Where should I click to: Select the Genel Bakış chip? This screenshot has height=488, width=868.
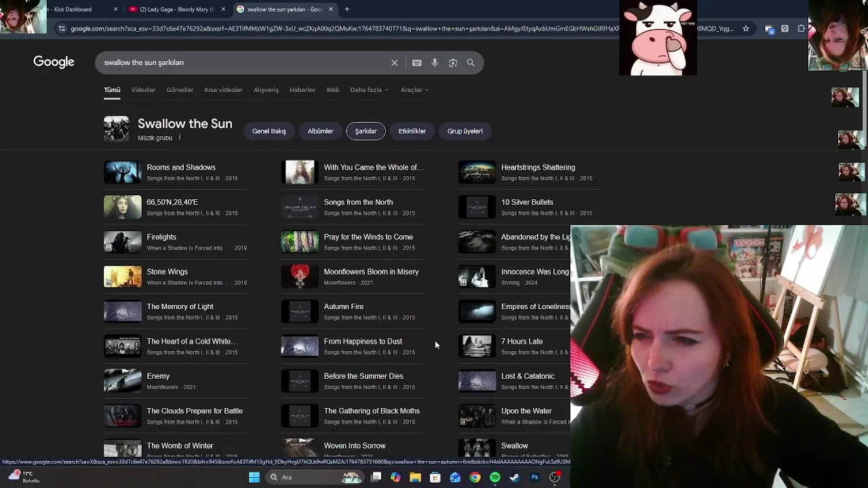[269, 131]
